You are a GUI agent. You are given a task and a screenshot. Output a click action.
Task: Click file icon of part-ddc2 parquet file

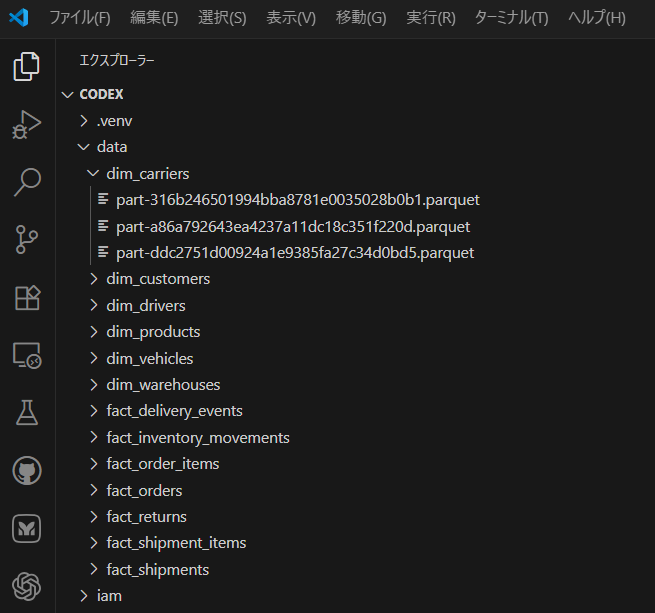coord(103,252)
